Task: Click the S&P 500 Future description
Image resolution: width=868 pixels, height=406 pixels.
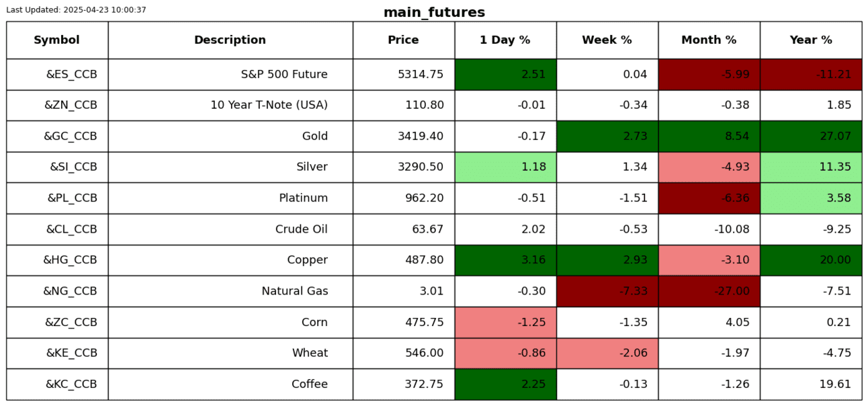Action: click(x=284, y=75)
